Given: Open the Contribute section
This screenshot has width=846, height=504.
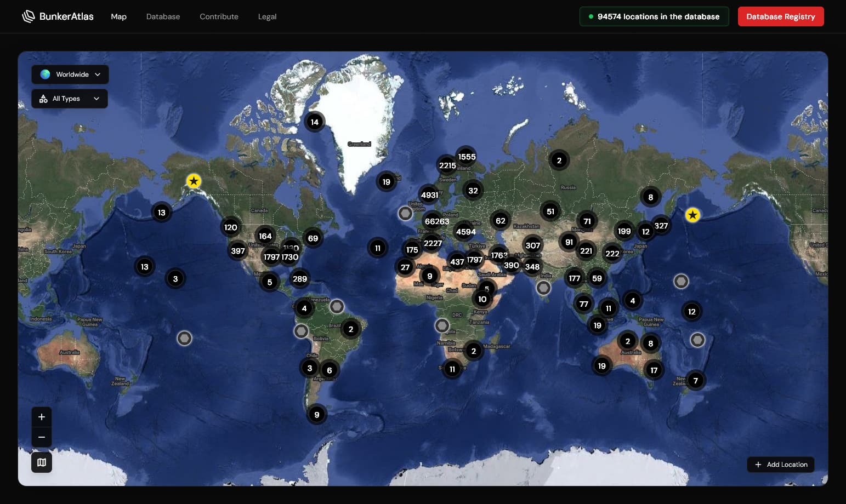Looking at the screenshot, I should [219, 16].
